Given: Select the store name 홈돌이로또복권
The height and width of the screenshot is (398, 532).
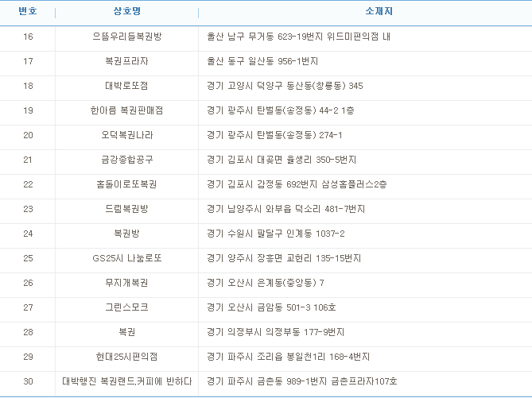Looking at the screenshot, I should pyautogui.click(x=127, y=184).
